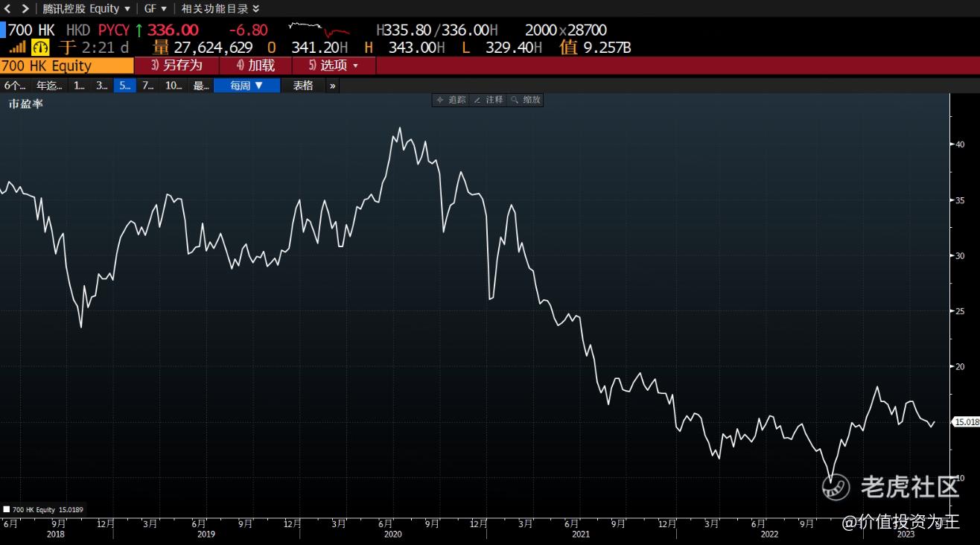Screen dimensions: 980x545
Task: Click the 9.257B turnover value
Action: 605,48
